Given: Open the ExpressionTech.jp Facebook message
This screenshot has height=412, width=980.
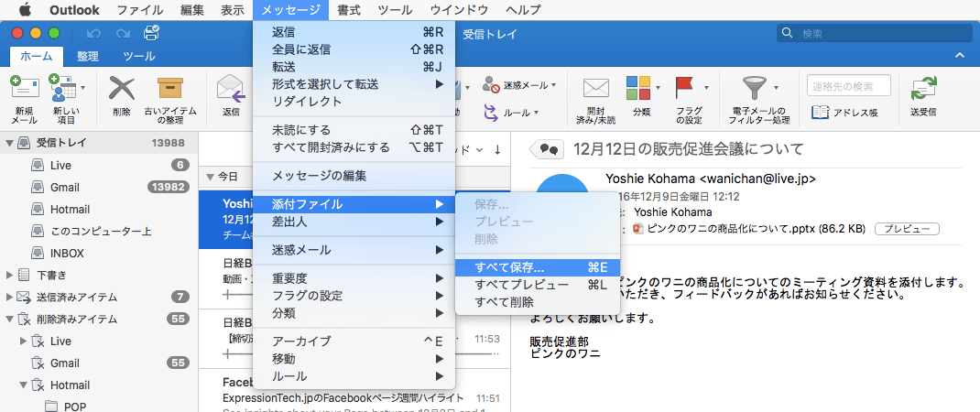Looking at the screenshot, I should (354, 393).
